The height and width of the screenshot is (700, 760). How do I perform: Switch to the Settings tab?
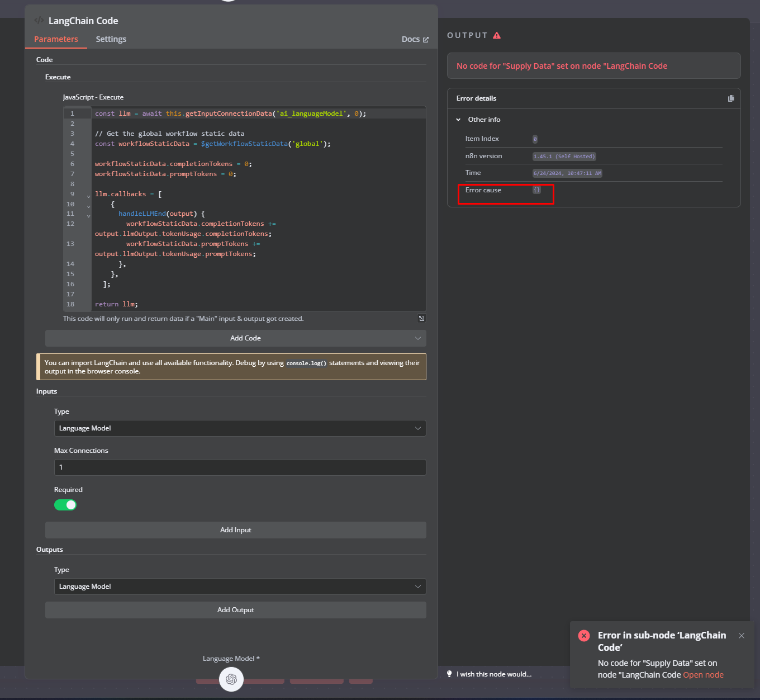111,39
